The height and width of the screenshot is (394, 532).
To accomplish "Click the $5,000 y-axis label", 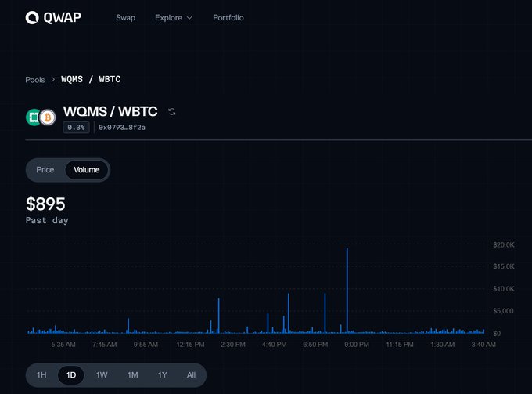I will pos(503,311).
